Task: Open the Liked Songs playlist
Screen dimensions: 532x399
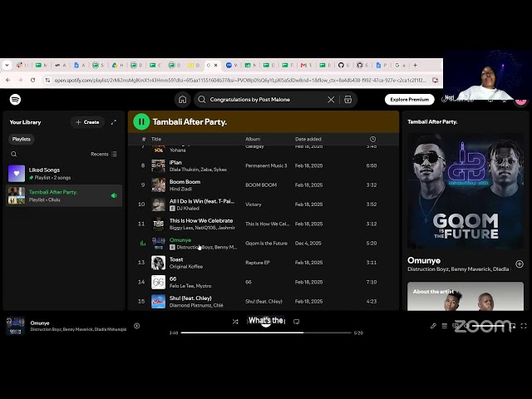Action: [x=64, y=174]
